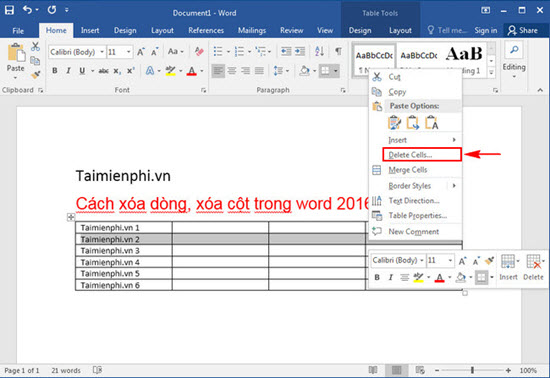
Task: Show paragraph marks with the pilcrow icon
Action: coord(338,52)
